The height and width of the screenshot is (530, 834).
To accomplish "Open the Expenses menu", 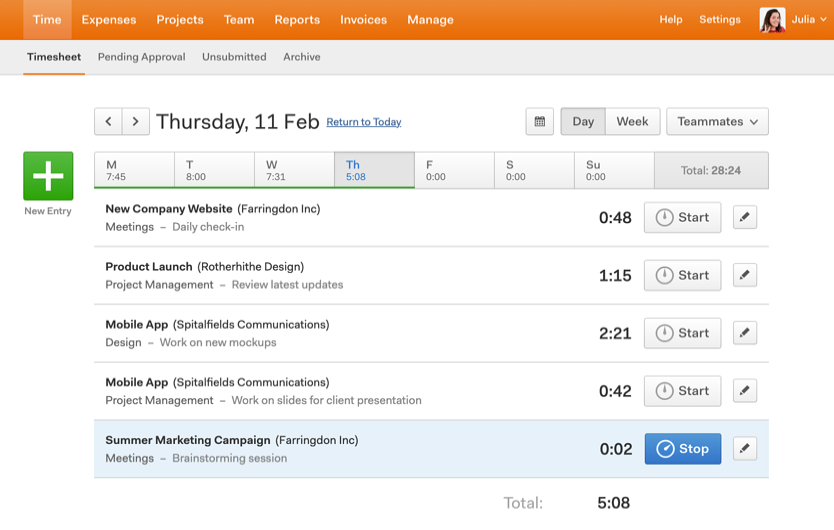I will (x=108, y=20).
